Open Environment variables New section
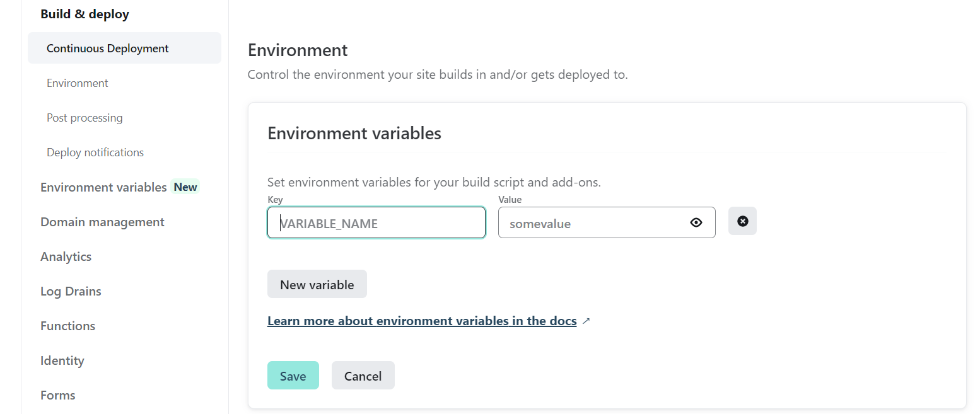The image size is (980, 414). tap(103, 187)
